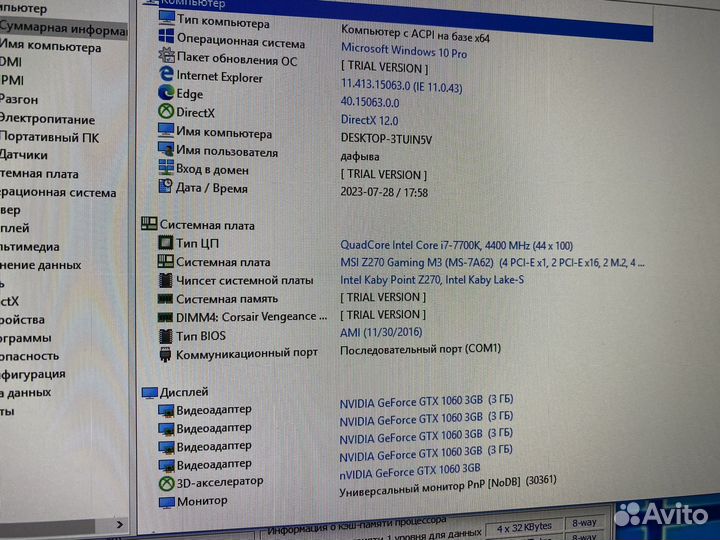The image size is (720, 540).
Task: Click the right arrow of sidebar horizontal scrollbar
Action: point(120,524)
